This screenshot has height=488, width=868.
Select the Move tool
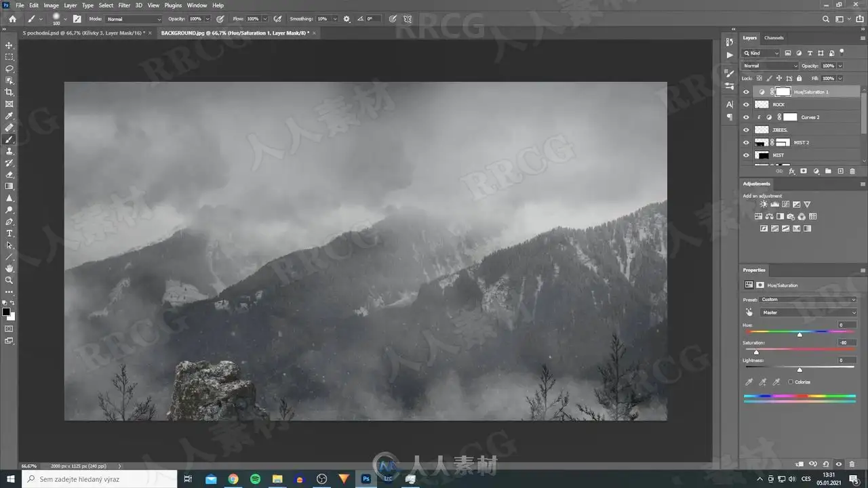pos(9,45)
